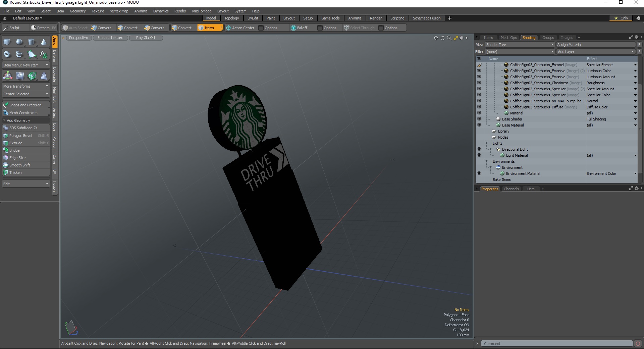
Task: Open the Item Menu: New Item dropdown
Action: (26, 65)
